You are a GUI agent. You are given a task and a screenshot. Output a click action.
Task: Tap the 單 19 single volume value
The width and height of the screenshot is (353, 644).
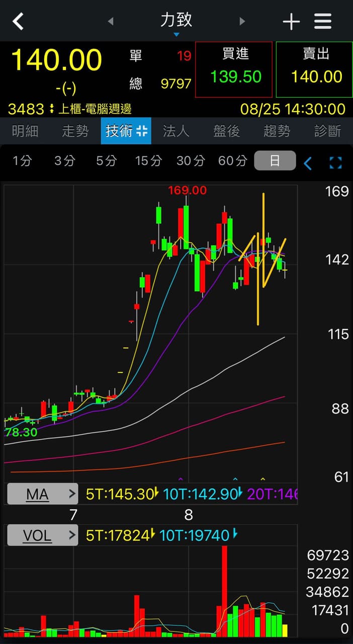pyautogui.click(x=160, y=56)
